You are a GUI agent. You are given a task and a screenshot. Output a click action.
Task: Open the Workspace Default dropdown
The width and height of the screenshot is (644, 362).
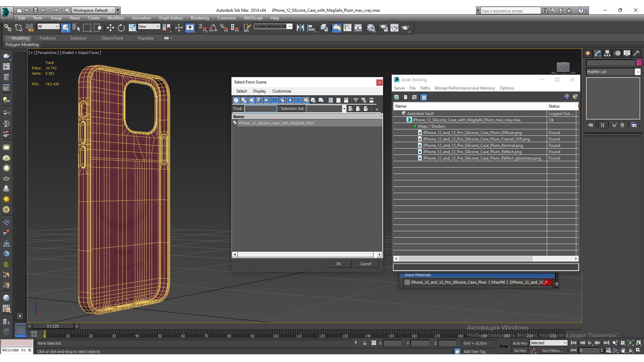tap(94, 10)
